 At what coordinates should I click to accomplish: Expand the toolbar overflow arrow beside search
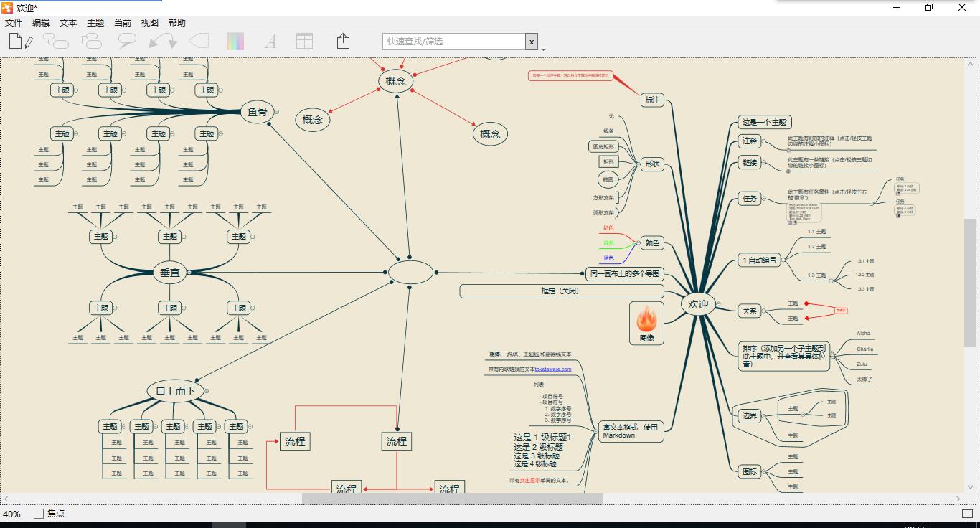click(x=543, y=49)
